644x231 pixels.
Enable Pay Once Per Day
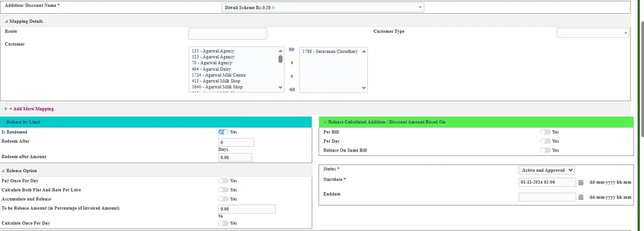click(x=223, y=181)
